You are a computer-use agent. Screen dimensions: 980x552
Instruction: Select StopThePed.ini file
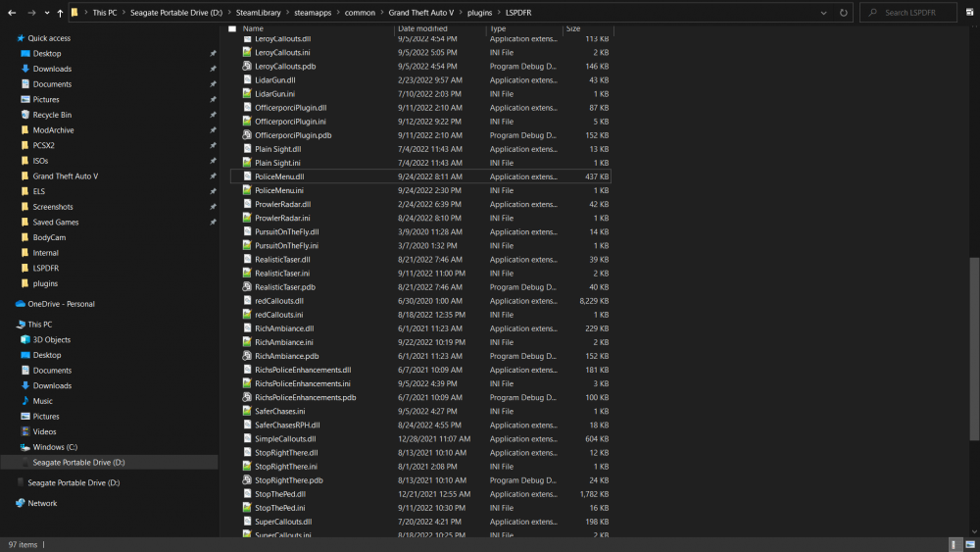coord(280,508)
